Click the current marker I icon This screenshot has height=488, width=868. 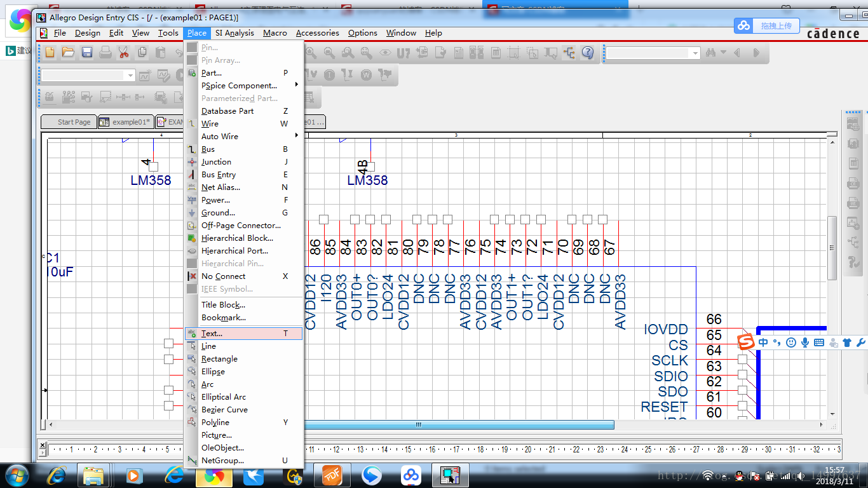click(x=329, y=75)
